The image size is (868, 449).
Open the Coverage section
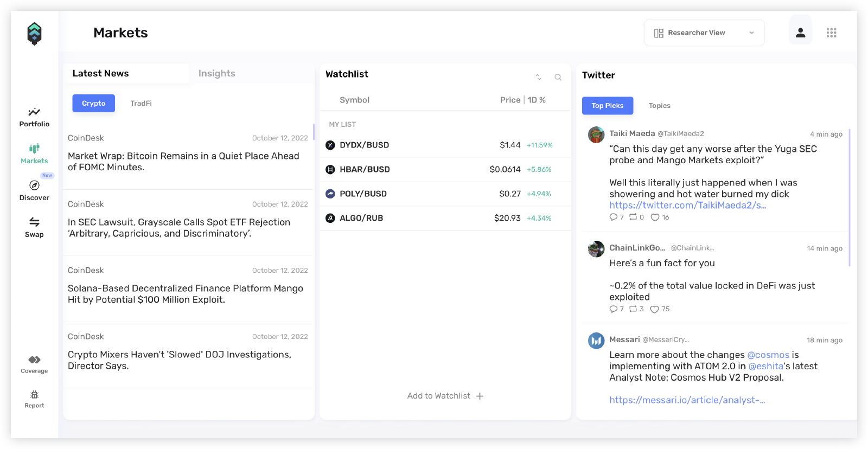point(34,364)
